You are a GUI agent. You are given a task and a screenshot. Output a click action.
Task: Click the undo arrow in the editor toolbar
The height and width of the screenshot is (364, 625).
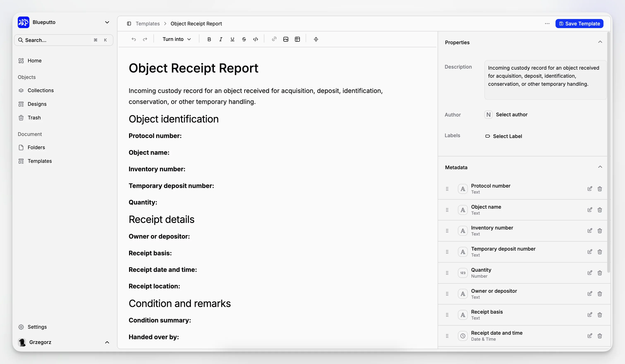pyautogui.click(x=134, y=39)
